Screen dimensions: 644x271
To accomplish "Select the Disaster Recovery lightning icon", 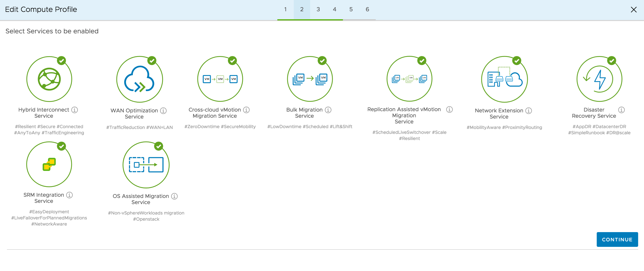I will pos(599,79).
